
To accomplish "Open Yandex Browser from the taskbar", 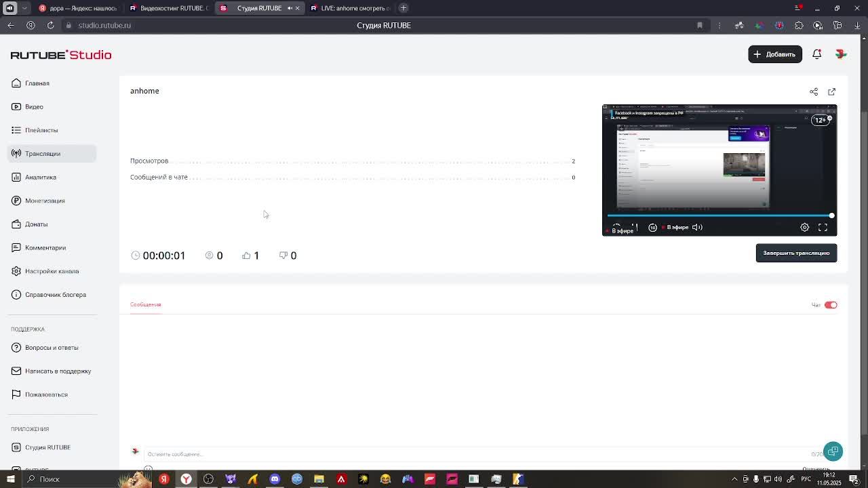I will pos(186,479).
